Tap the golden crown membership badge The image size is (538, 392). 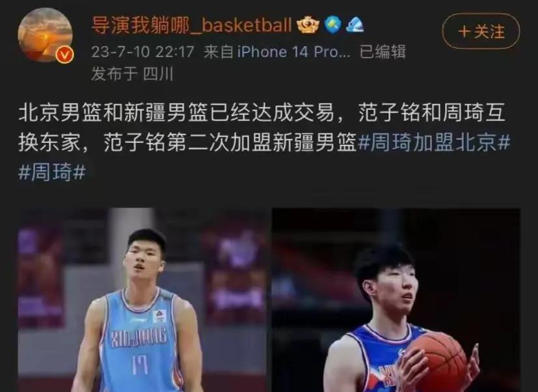click(x=308, y=25)
